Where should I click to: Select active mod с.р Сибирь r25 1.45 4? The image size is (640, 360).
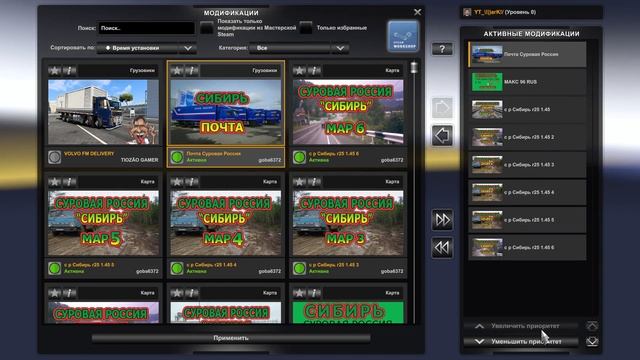[527, 192]
